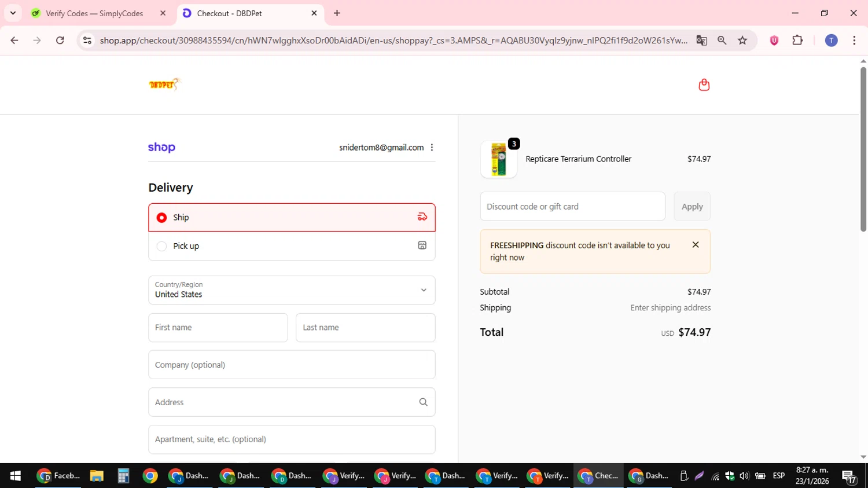Reload the checkout page

point(60,41)
